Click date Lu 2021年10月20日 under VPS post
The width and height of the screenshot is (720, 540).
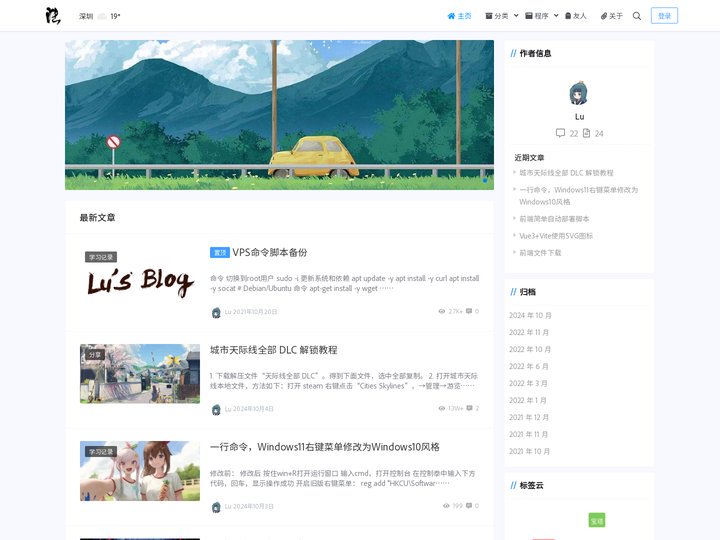[251, 312]
